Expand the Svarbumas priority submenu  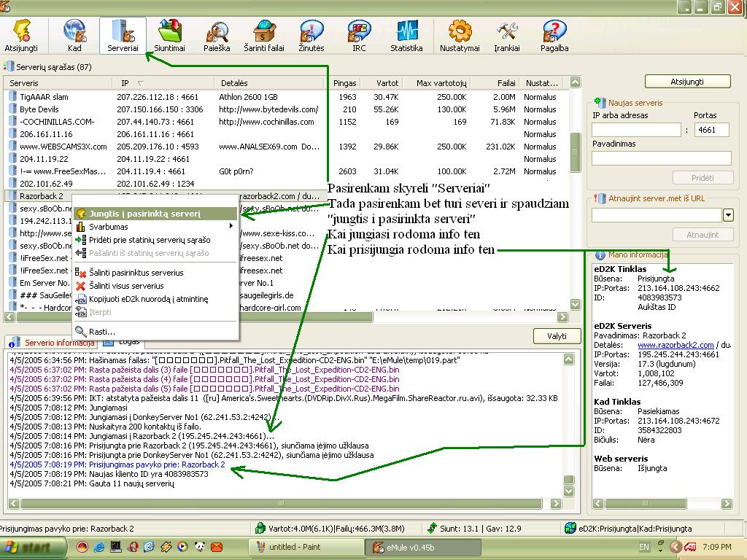coord(155,227)
